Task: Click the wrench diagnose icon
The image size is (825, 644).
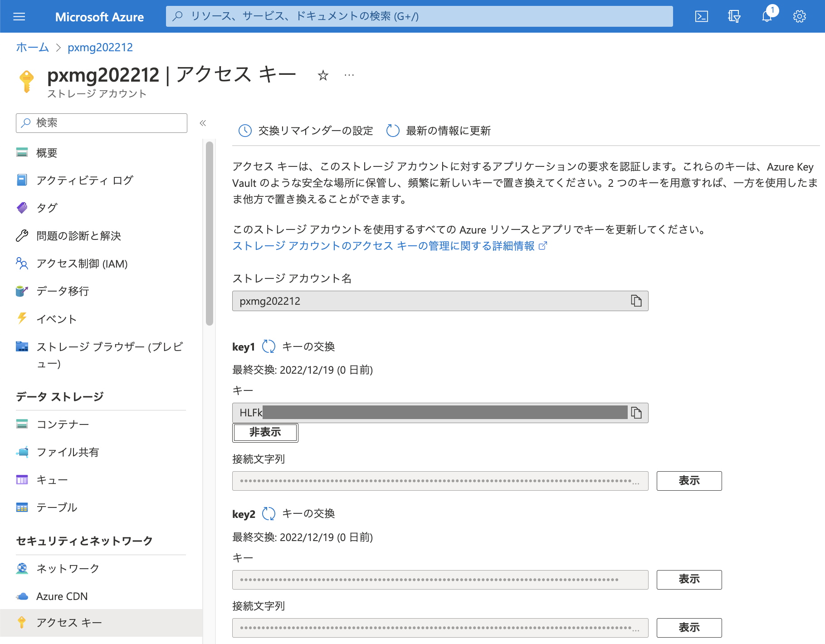Action: (22, 235)
